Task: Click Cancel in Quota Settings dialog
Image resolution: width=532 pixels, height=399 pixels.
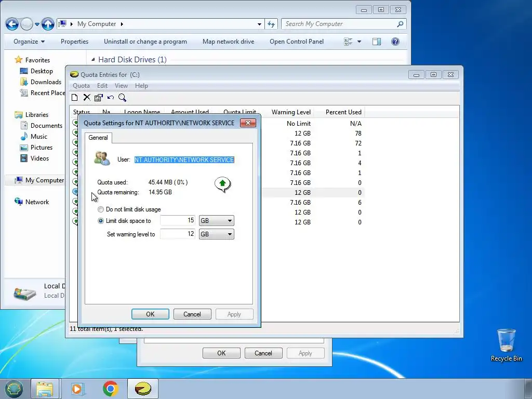Action: (192, 314)
